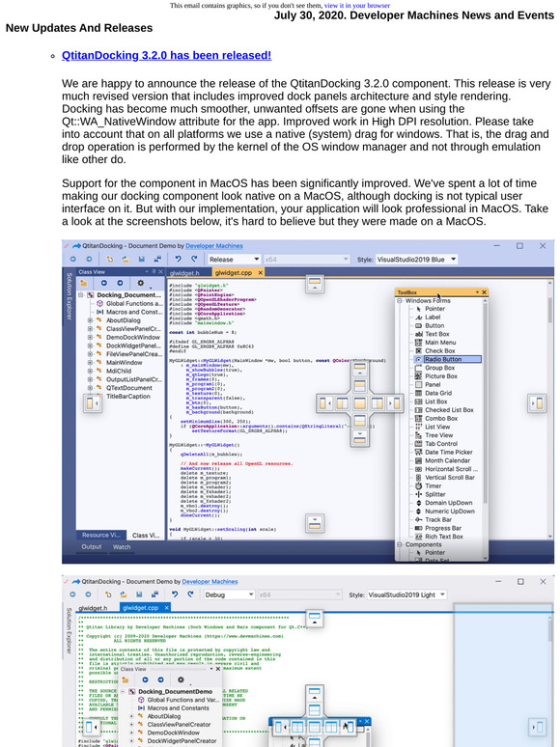Open the QtitanDocking 3.2.0 released headline link
This screenshot has width=560, height=747.
click(166, 55)
